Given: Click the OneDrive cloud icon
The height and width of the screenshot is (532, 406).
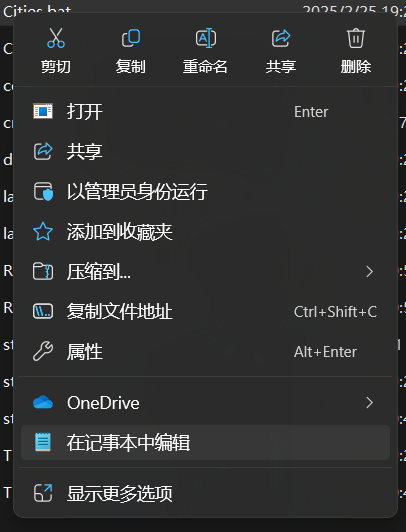Looking at the screenshot, I should 43,403.
